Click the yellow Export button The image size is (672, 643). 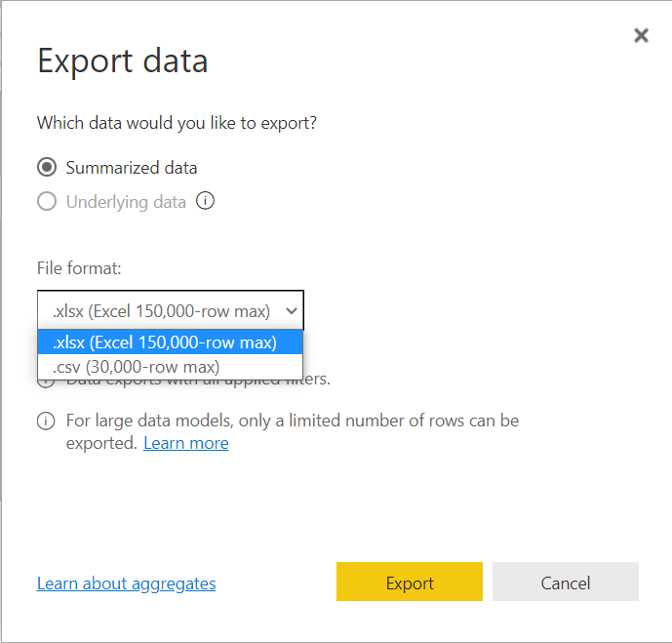pyautogui.click(x=410, y=582)
